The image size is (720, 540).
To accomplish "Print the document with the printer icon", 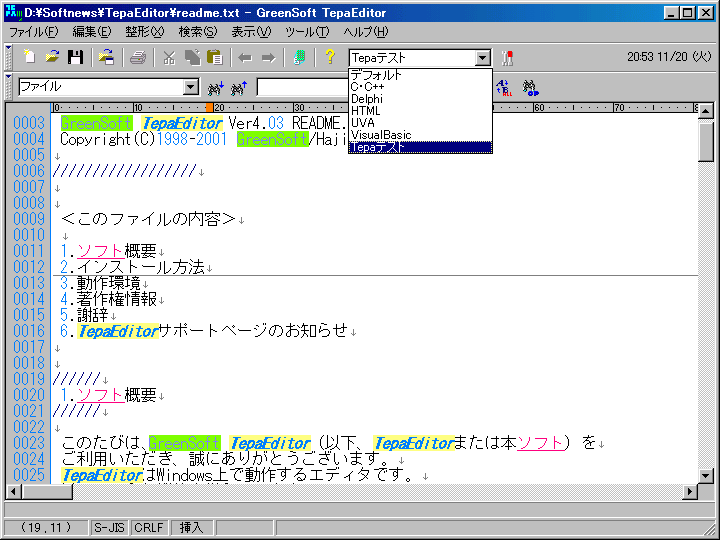I will 138,57.
